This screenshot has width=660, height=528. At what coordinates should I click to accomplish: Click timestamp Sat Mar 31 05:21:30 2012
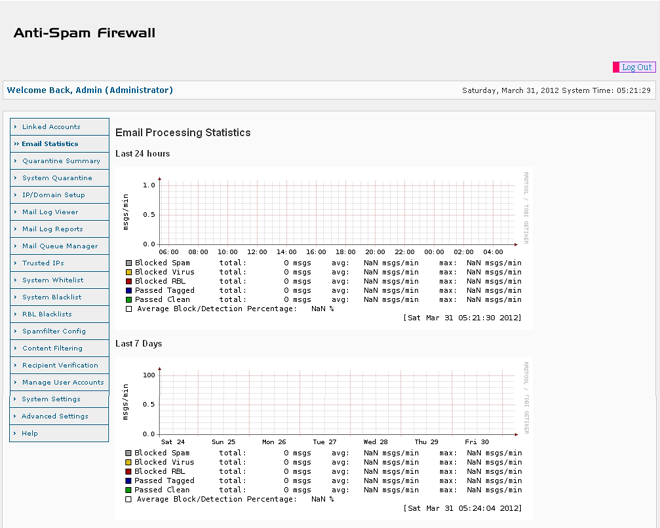click(462, 318)
